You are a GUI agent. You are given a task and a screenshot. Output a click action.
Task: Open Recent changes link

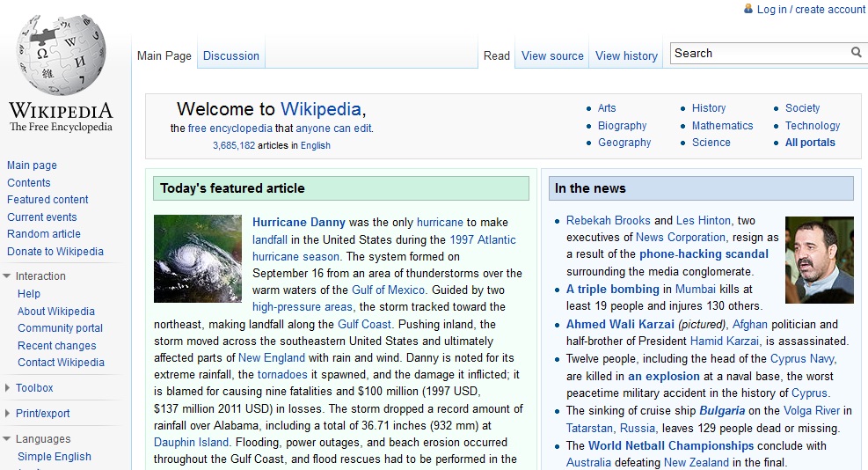pos(56,346)
